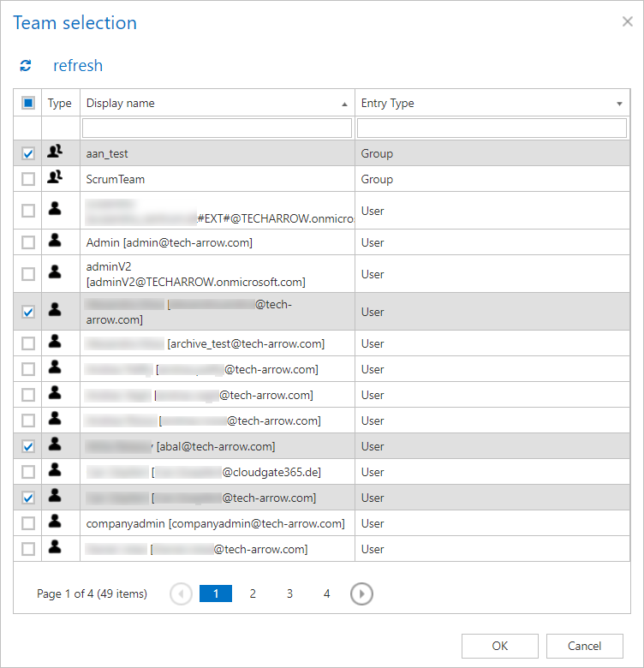Viewport: 644px width, 668px height.
Task: Check the ScrumTeam checkbox
Action: point(28,180)
